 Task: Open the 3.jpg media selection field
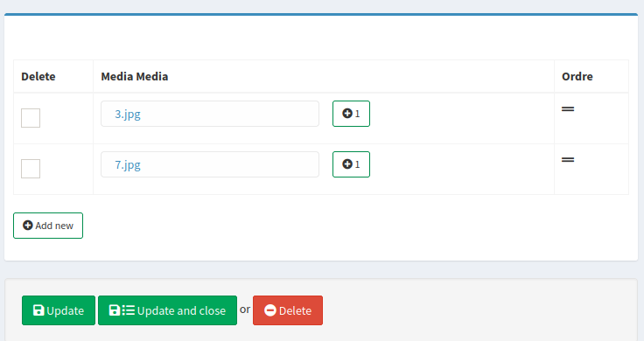(210, 114)
